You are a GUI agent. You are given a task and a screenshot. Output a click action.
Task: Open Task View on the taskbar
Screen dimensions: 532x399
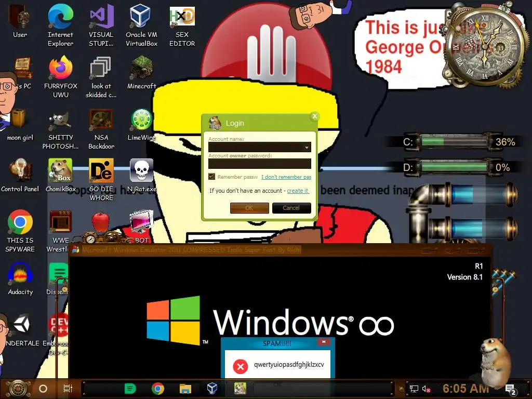coord(68,389)
